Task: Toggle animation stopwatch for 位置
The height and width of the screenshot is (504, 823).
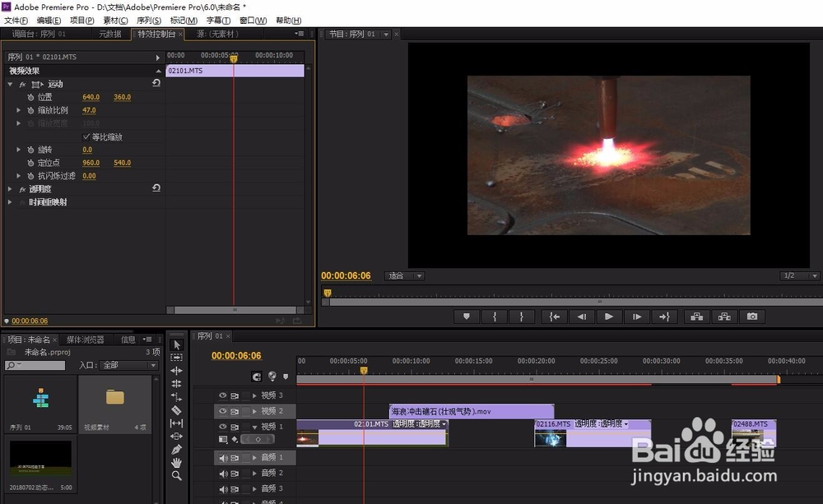Action: click(x=30, y=97)
